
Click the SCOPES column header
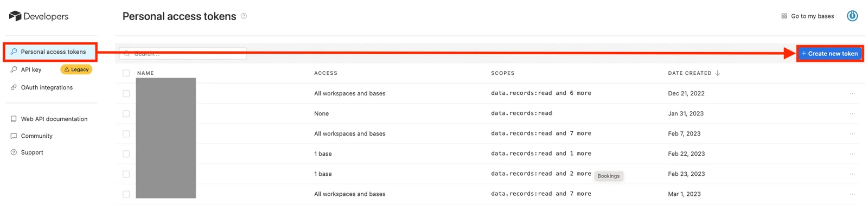click(503, 73)
